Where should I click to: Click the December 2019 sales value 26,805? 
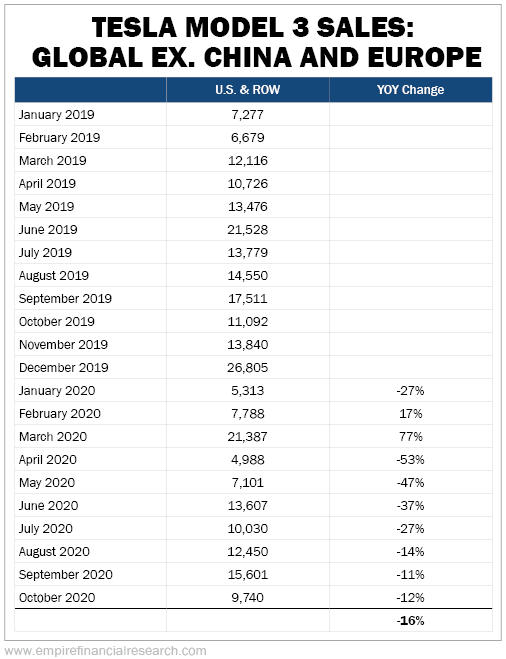tap(248, 367)
